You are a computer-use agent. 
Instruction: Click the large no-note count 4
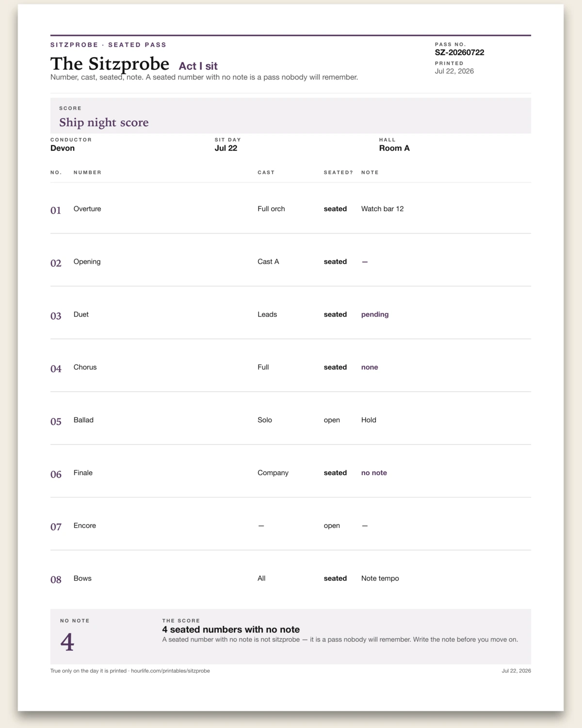pyautogui.click(x=67, y=642)
